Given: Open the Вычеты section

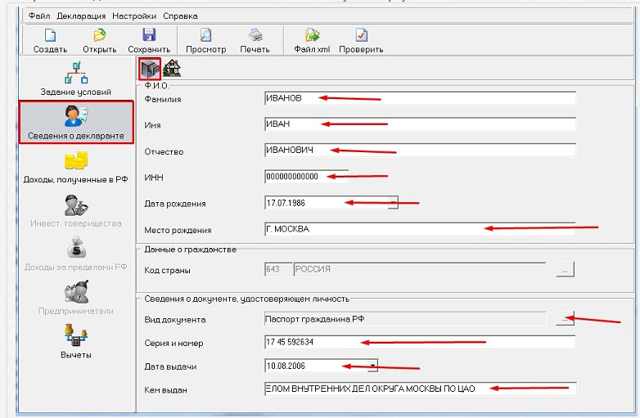Looking at the screenshot, I should 76,341.
